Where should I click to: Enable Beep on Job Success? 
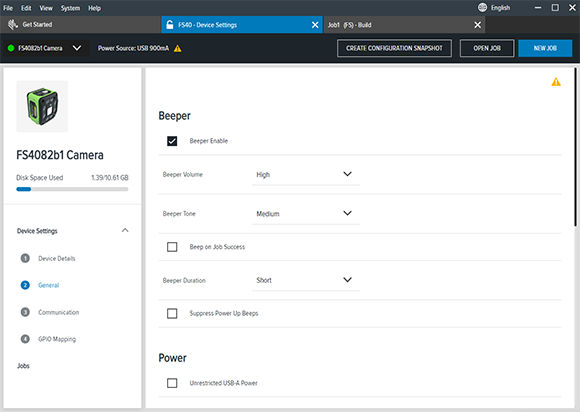(x=172, y=247)
